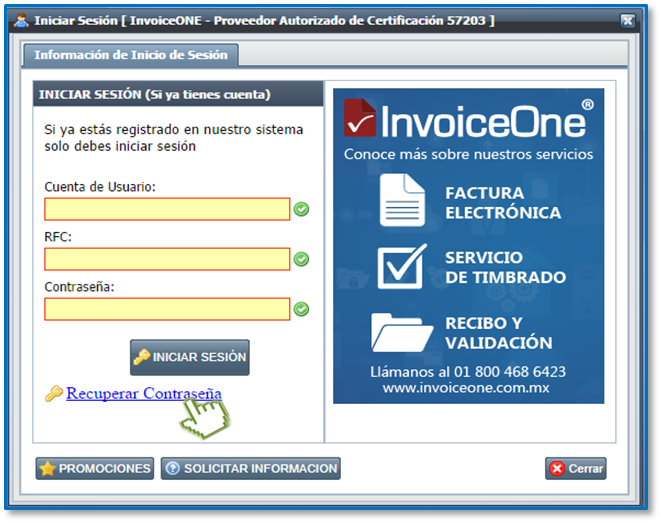Click the InvoiceOne logo in the banner
The image size is (661, 523).
coord(468,119)
